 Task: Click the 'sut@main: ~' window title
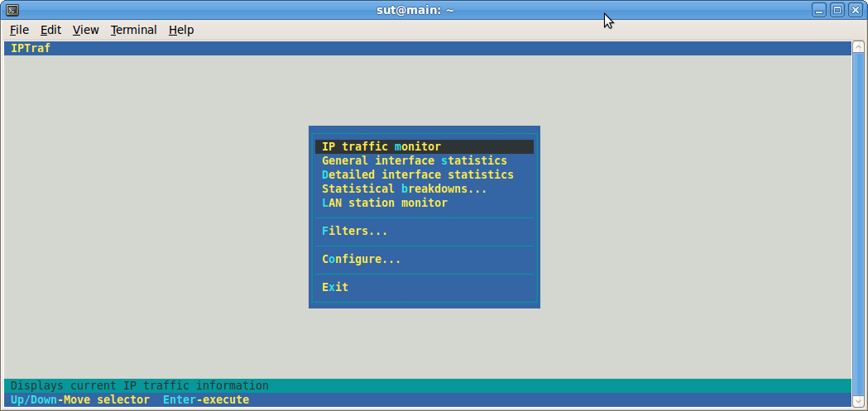[415, 10]
